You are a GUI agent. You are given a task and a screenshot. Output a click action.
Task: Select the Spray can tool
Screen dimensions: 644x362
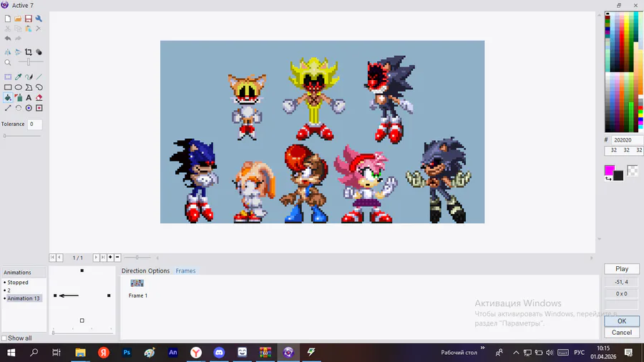coord(18,98)
